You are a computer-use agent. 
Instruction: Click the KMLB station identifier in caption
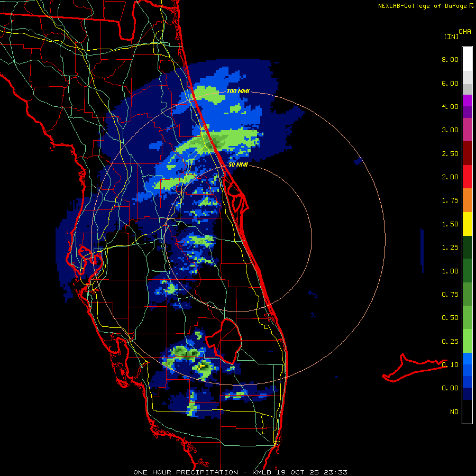[x=262, y=472]
